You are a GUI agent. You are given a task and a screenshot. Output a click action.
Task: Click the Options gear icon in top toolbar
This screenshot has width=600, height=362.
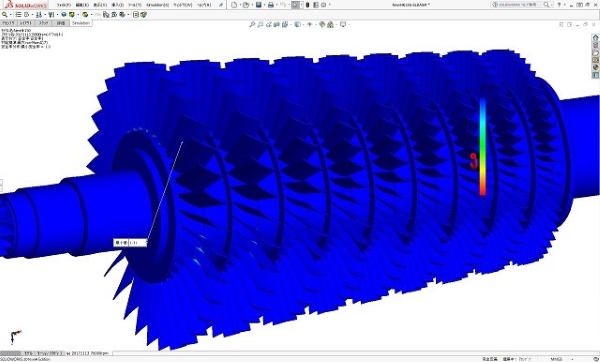pos(324,5)
